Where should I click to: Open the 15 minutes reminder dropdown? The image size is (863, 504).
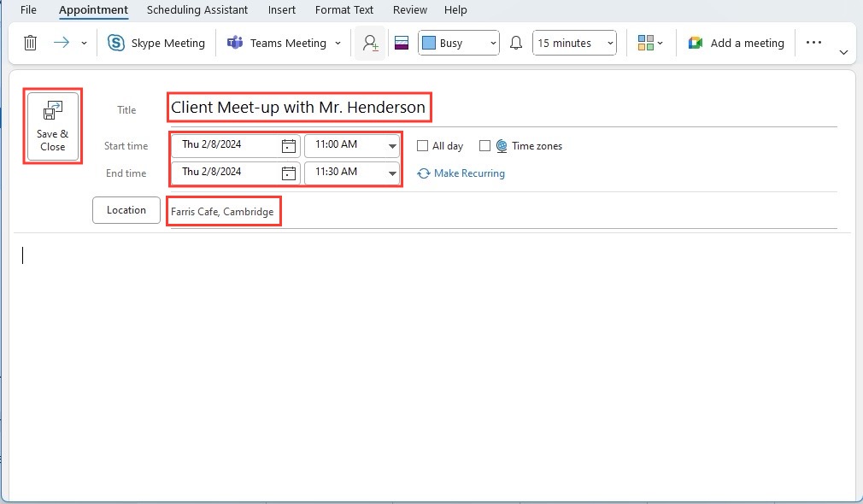pos(574,43)
